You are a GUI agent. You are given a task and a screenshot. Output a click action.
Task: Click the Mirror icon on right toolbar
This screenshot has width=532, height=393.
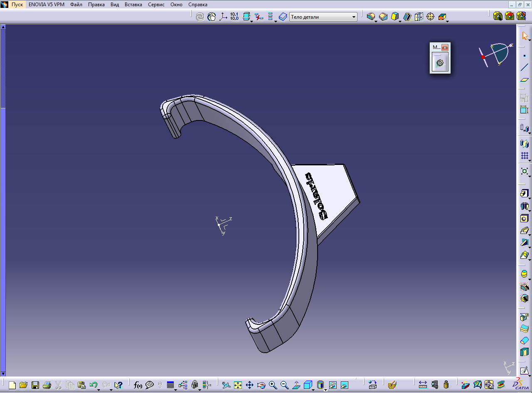pyautogui.click(x=525, y=144)
